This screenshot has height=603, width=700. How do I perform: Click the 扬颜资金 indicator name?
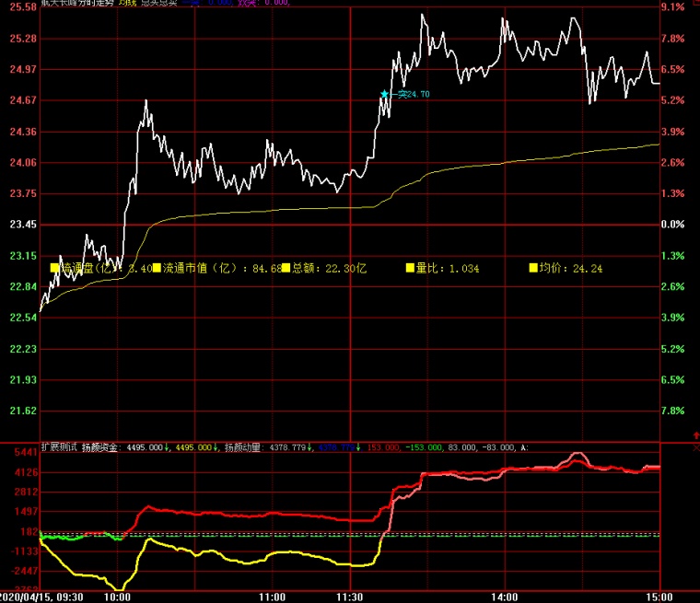(x=99, y=447)
